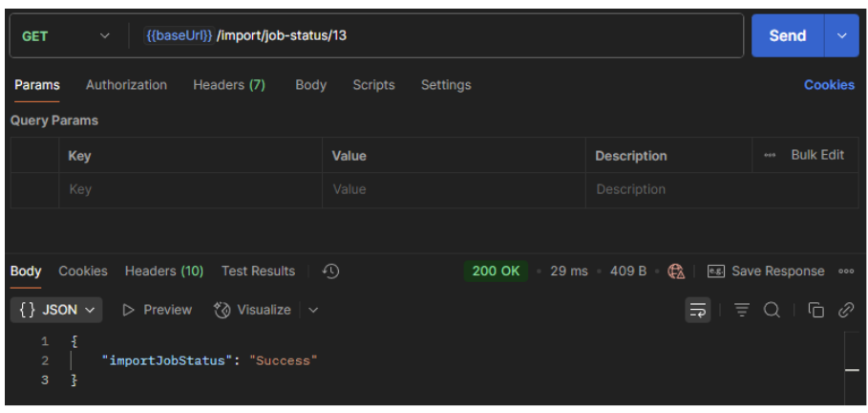Click the request URL input field
Viewport: 868px width, 413px height.
tap(437, 36)
